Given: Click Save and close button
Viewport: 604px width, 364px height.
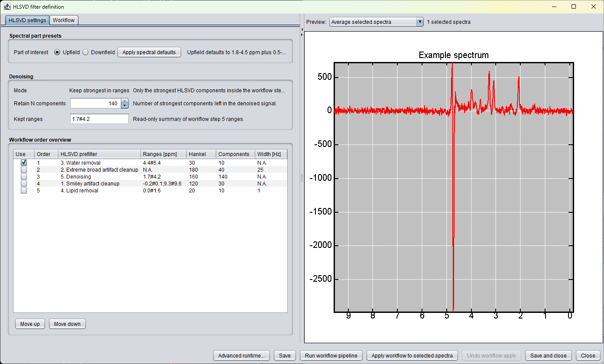Looking at the screenshot, I should tap(549, 355).
